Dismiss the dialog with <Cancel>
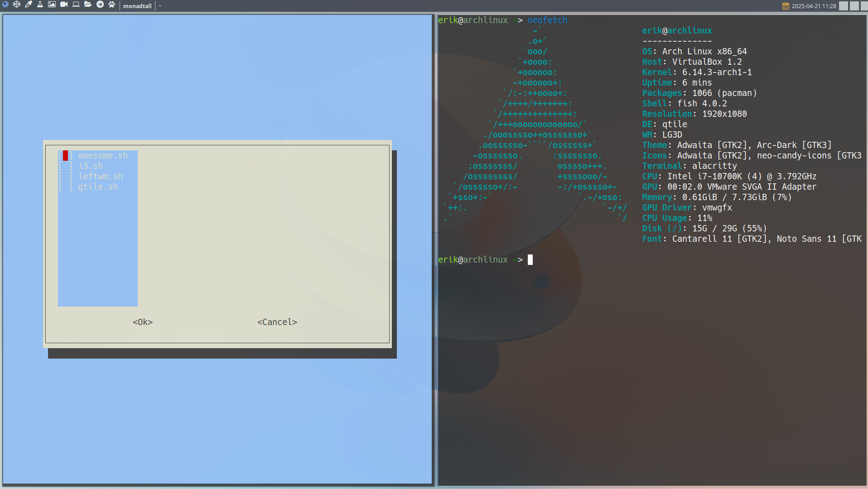Viewport: 868px width, 489px height. pos(277,322)
